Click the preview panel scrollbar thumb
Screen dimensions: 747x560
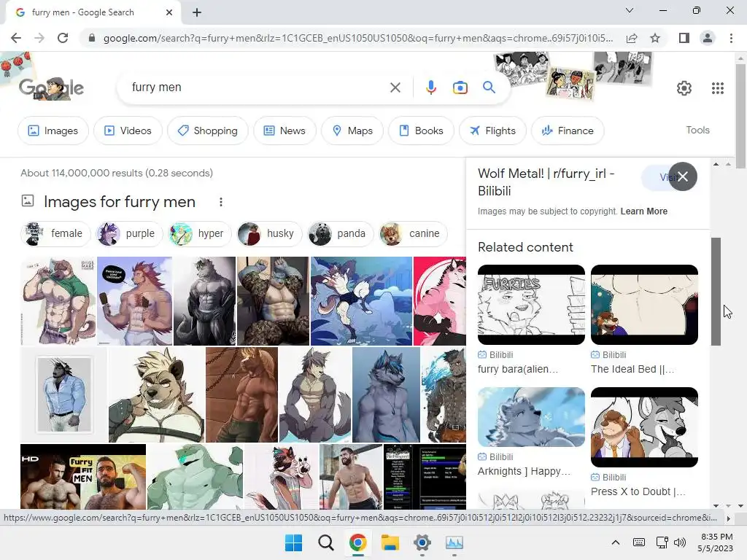pos(716,292)
